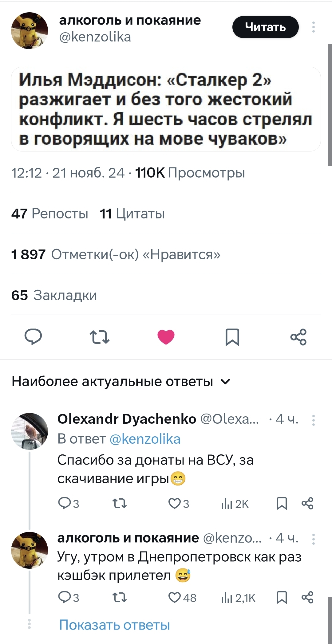Open options menu on Olexandr Dyachenko's reply
Image resolution: width=332 pixels, height=644 pixels.
(x=313, y=420)
